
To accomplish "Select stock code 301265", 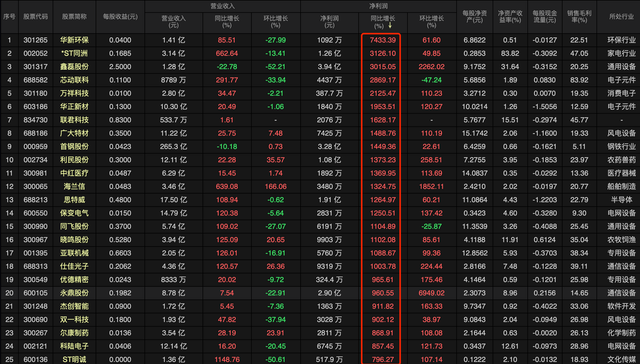I will pyautogui.click(x=36, y=40).
